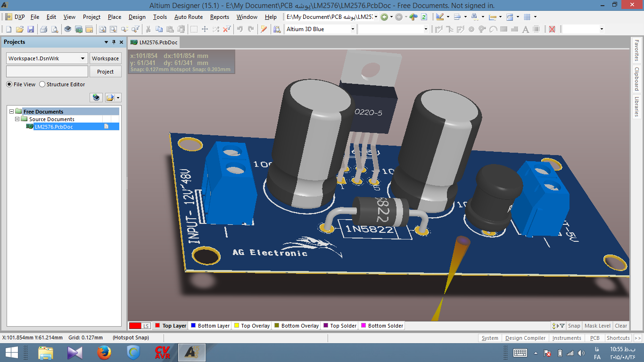Click the Open document folder icon
This screenshot has height=362, width=644.
[20, 29]
